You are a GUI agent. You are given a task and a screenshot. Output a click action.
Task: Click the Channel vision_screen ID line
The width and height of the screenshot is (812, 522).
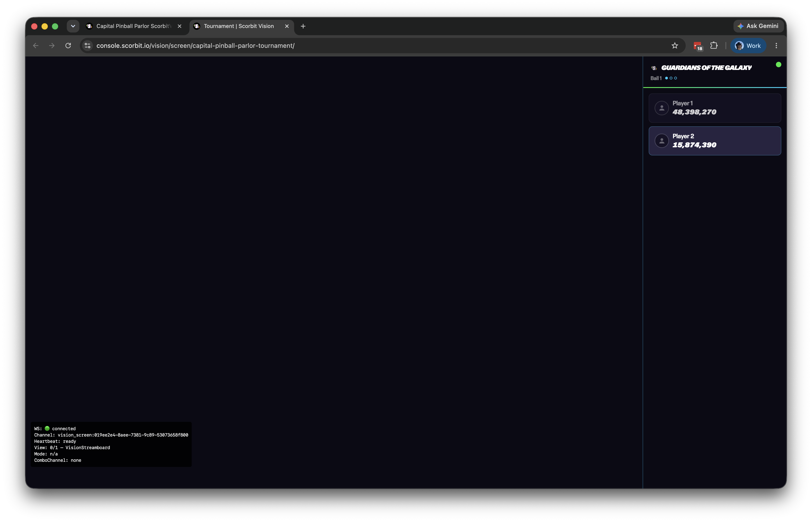click(x=111, y=435)
